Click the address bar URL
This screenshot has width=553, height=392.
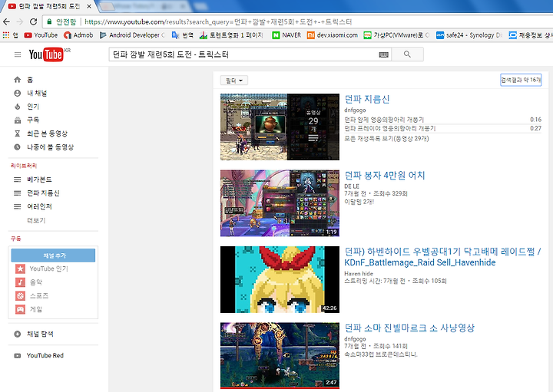(x=218, y=21)
